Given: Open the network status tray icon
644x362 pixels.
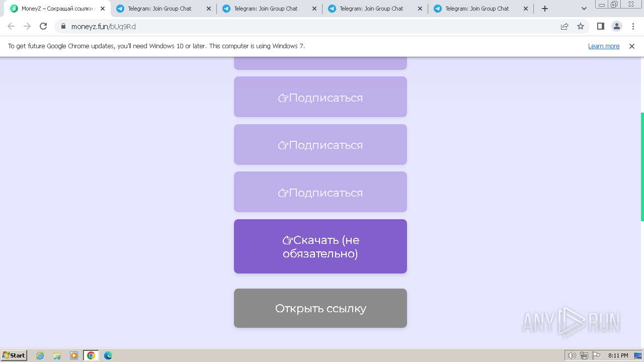Looking at the screenshot, I should 584,355.
